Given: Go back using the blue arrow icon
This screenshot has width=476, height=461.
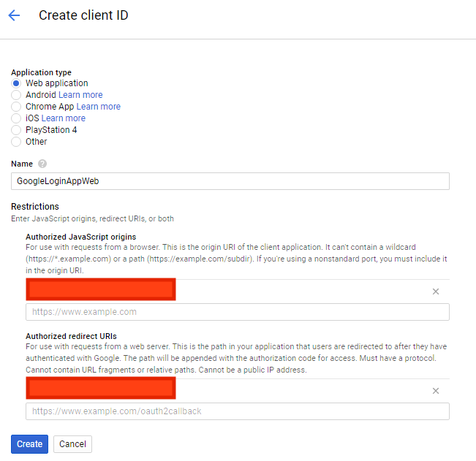Looking at the screenshot, I should [x=14, y=15].
